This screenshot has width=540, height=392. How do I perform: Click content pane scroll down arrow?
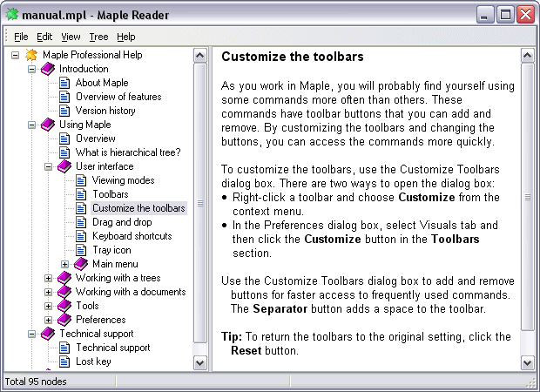[528, 362]
